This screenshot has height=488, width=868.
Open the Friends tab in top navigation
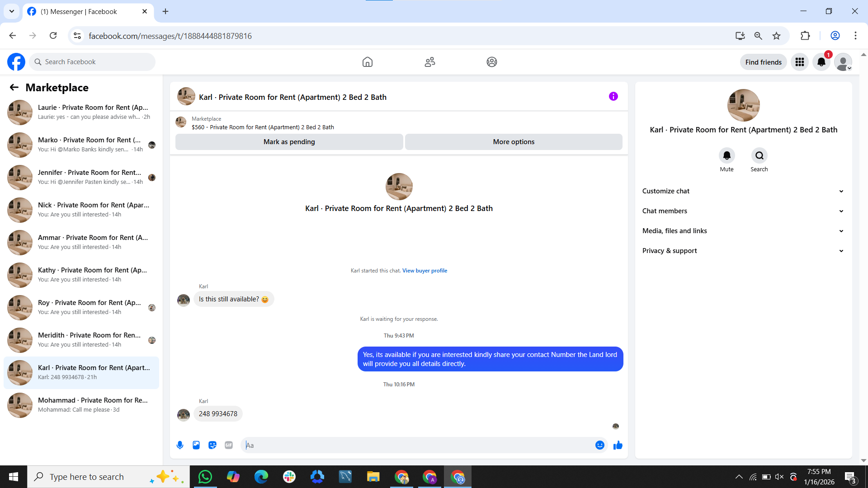point(429,62)
